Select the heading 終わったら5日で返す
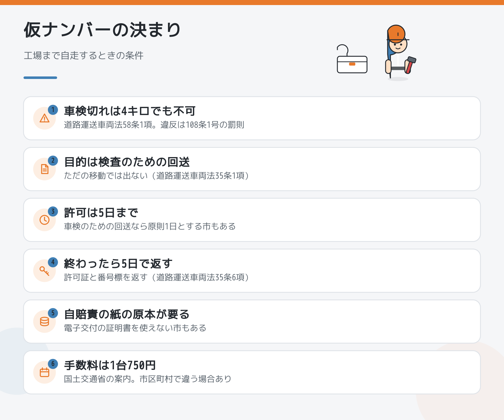The width and height of the screenshot is (504, 420). tap(118, 263)
